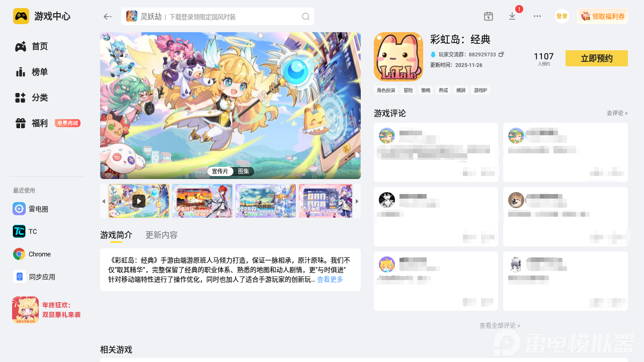Click the 灵妖劫 search input field
The image size is (644, 362).
[218, 17]
